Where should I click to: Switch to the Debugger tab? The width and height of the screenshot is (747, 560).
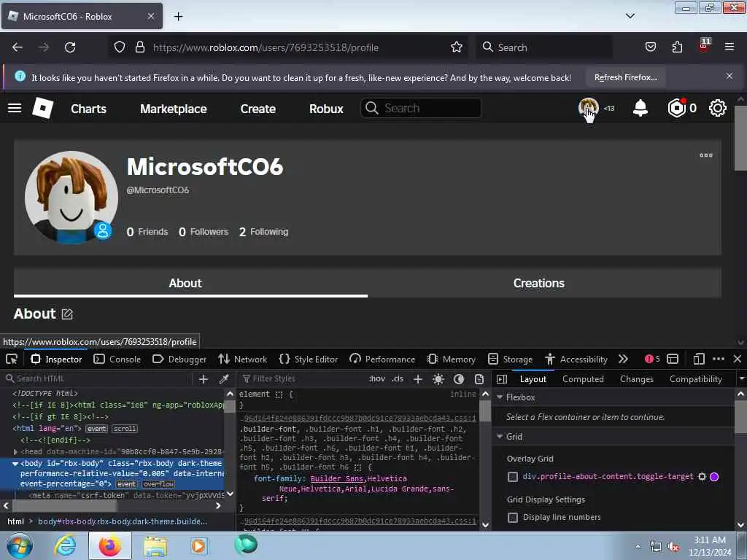coord(179,359)
